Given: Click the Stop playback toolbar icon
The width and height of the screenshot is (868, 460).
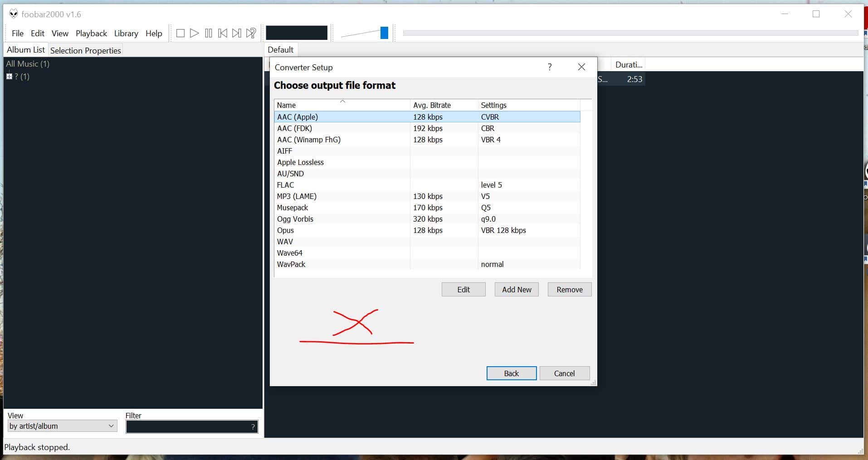Looking at the screenshot, I should (180, 33).
